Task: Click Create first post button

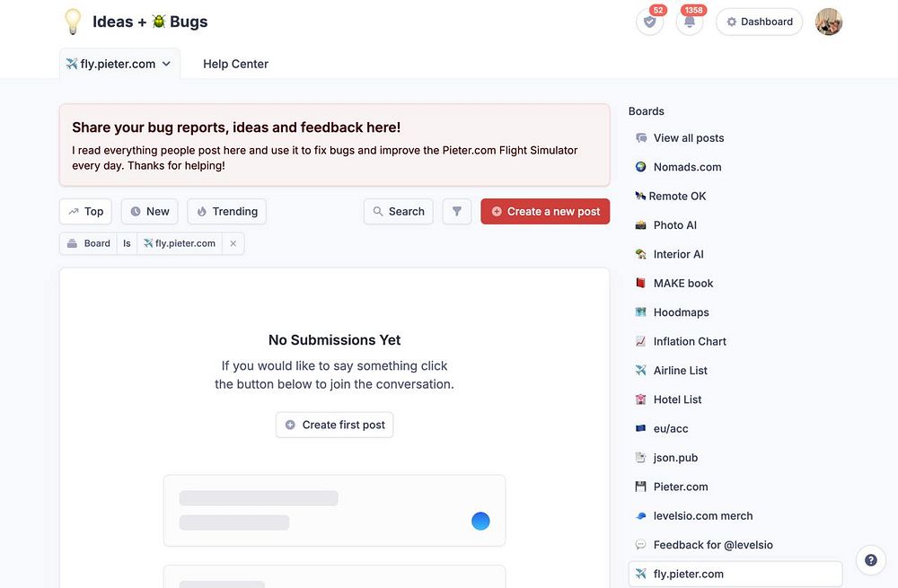Action: click(x=334, y=425)
